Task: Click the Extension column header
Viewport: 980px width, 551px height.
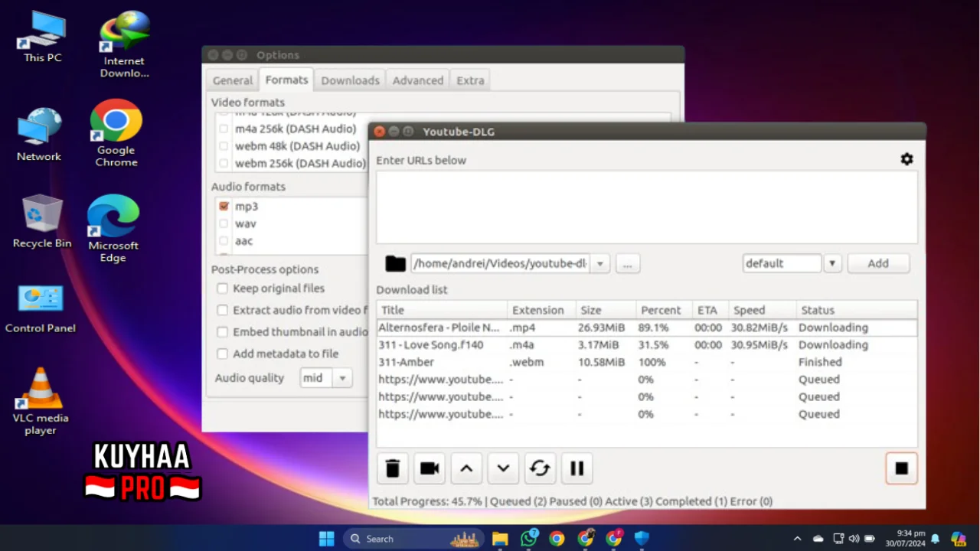Action: (541, 310)
